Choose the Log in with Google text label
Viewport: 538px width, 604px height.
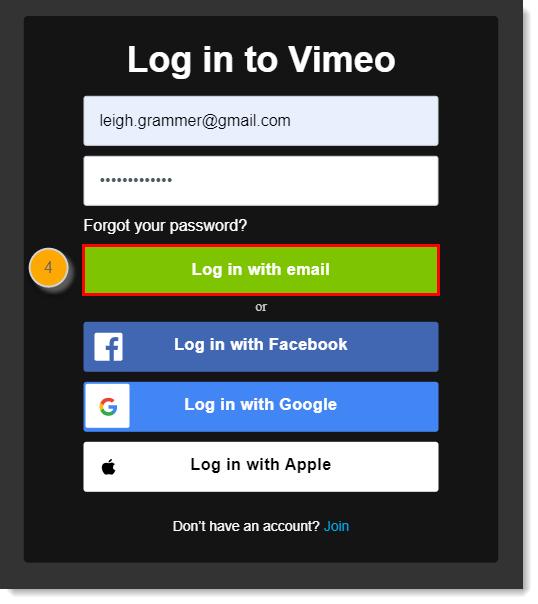(261, 405)
